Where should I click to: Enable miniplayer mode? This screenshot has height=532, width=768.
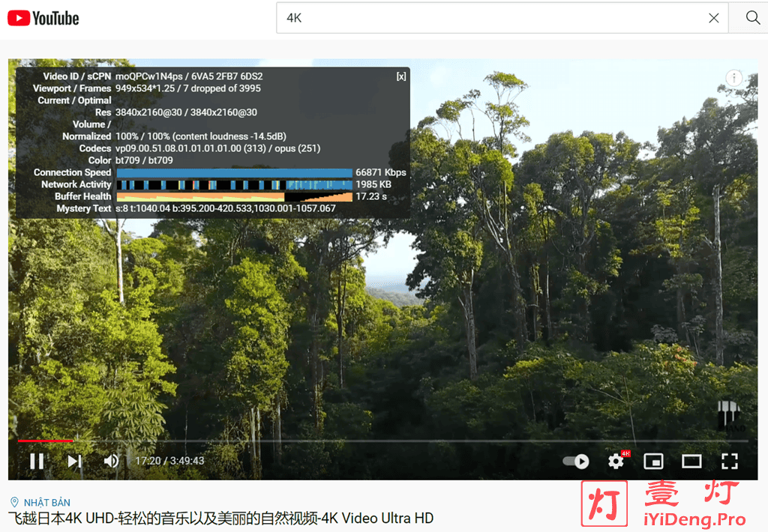pyautogui.click(x=653, y=461)
